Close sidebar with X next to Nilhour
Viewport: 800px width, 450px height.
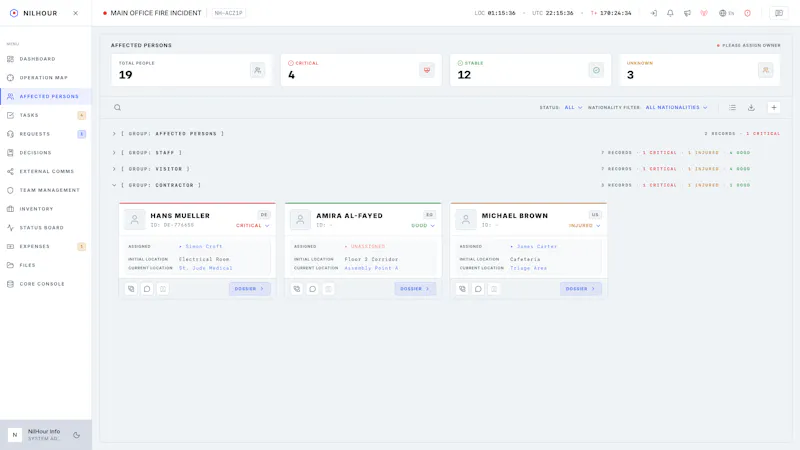click(x=76, y=13)
